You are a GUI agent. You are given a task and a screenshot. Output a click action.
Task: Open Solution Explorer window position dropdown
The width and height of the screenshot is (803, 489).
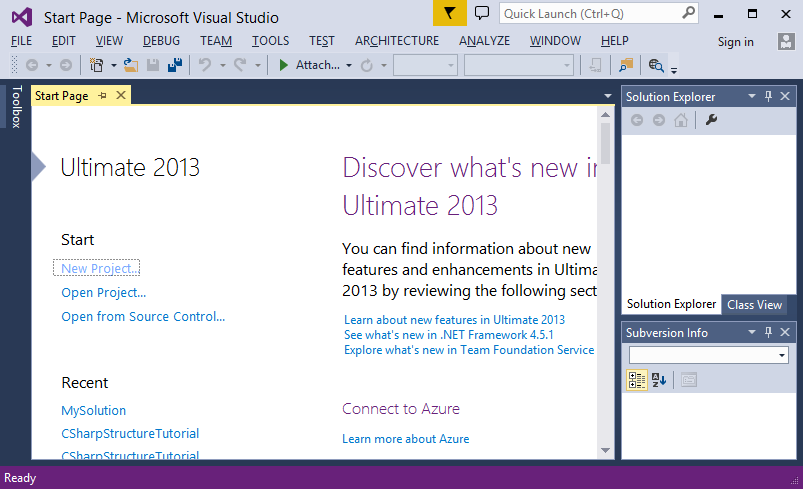751,96
